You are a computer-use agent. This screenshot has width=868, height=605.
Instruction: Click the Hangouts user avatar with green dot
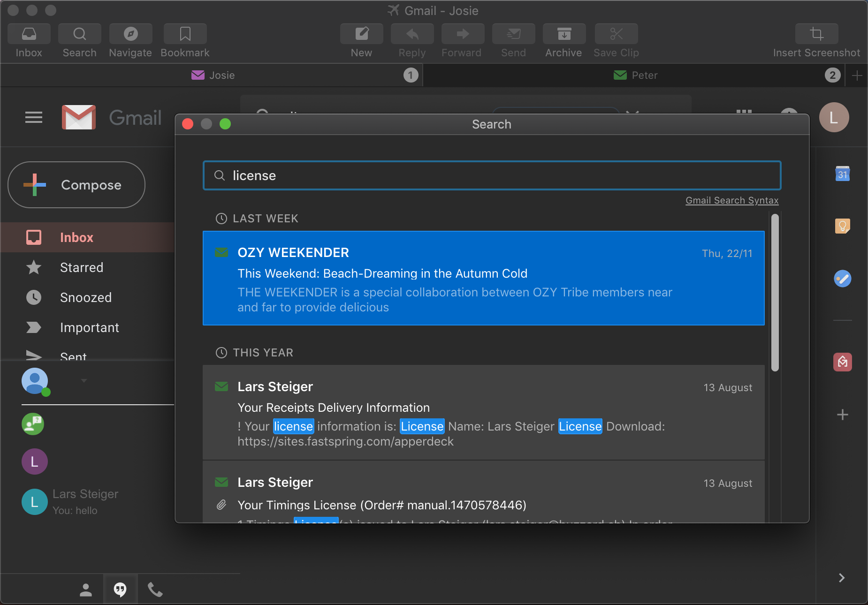tap(35, 381)
